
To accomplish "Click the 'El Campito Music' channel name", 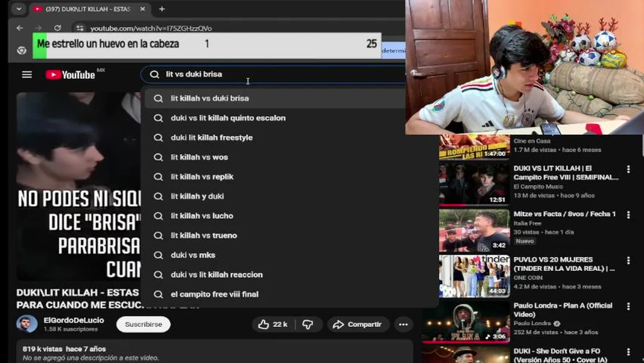I will pos(538,187).
